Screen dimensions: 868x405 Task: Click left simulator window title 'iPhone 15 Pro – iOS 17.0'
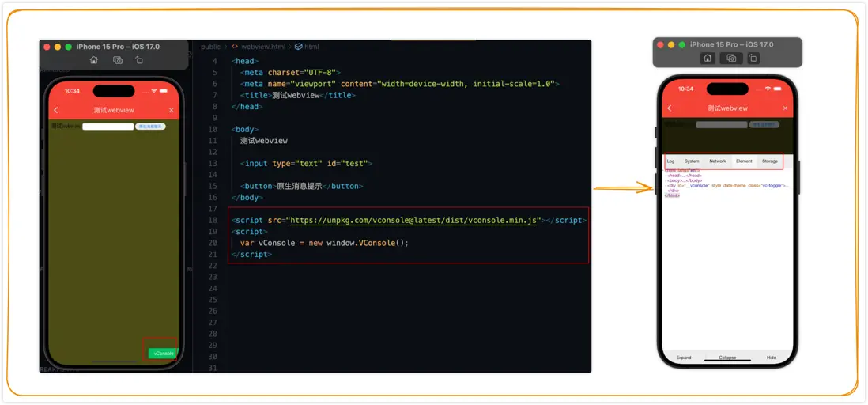[x=118, y=47]
